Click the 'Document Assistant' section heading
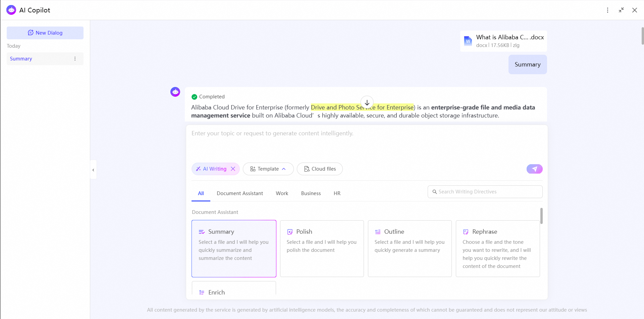The width and height of the screenshot is (644, 319). pos(215,212)
